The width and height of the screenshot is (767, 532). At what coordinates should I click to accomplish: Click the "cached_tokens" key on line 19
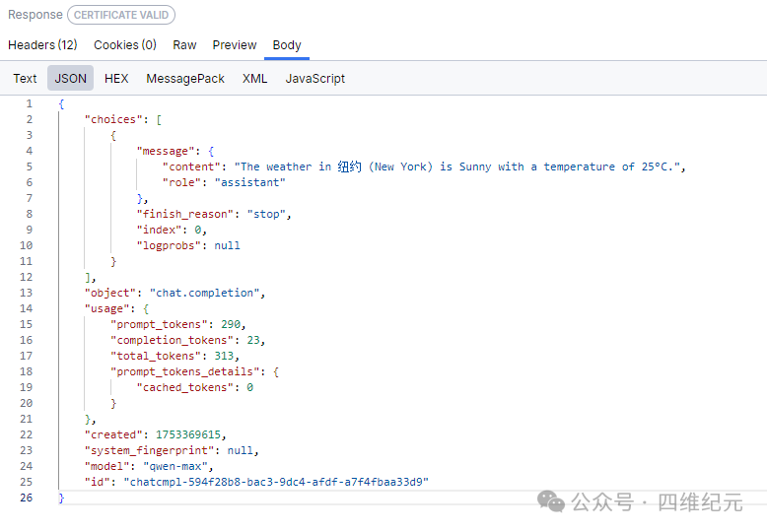click(185, 387)
